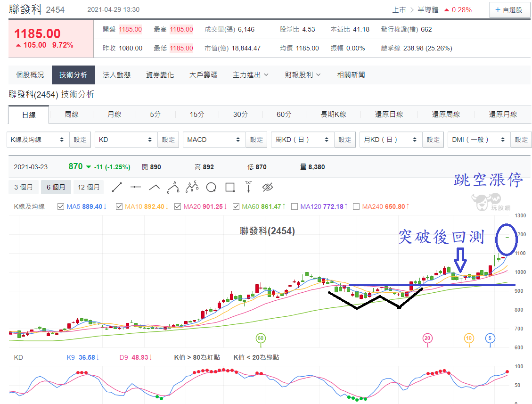Open the MACD indicator dropdown
Screen dimensions: 532x404
point(214,140)
